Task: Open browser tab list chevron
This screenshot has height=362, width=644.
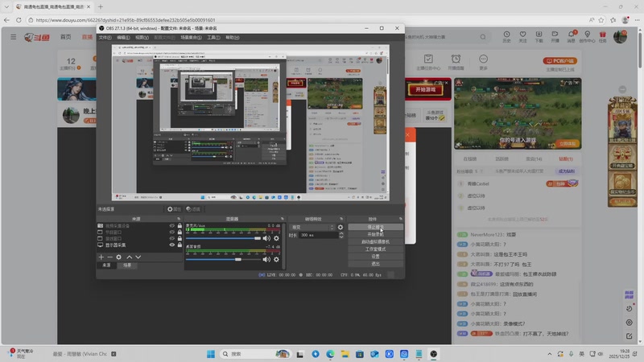Action: pyautogui.click(x=6, y=6)
